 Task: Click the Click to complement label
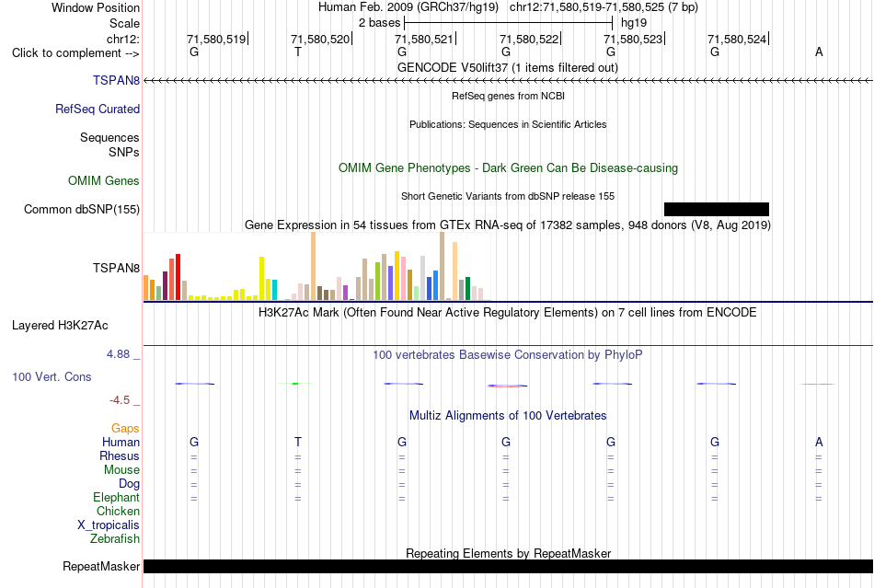point(75,53)
